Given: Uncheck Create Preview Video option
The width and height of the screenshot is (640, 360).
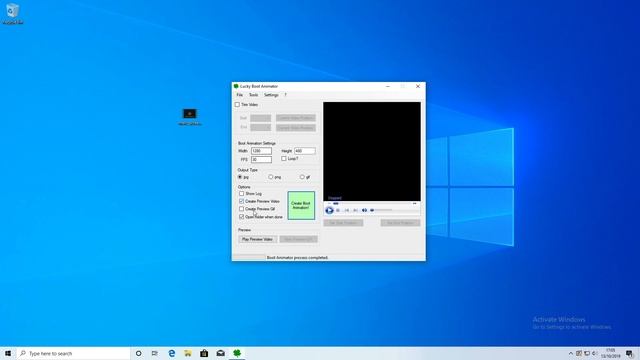Looking at the screenshot, I should (241, 201).
